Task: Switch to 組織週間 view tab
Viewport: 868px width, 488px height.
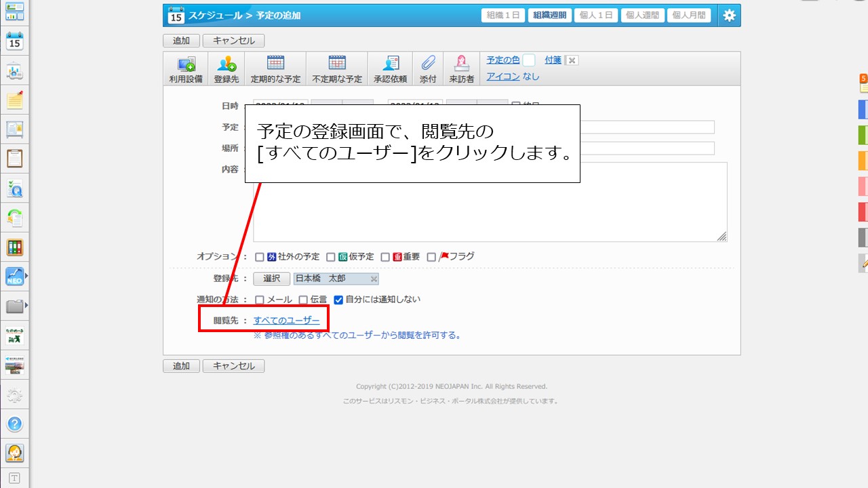Action: point(549,16)
